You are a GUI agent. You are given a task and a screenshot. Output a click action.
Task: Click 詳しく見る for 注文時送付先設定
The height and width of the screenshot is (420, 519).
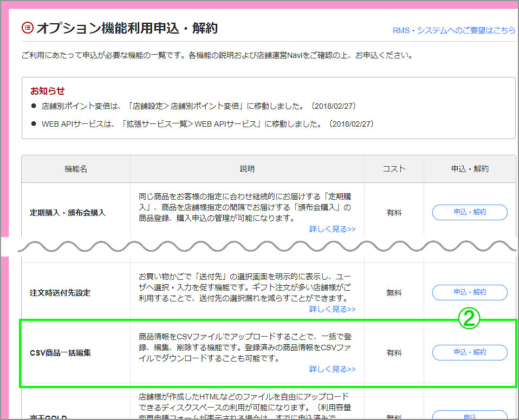point(331,309)
